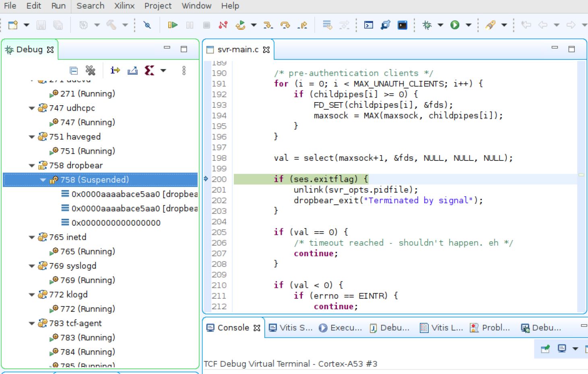Click the green Run launch icon
This screenshot has height=374, width=588.
click(x=455, y=25)
